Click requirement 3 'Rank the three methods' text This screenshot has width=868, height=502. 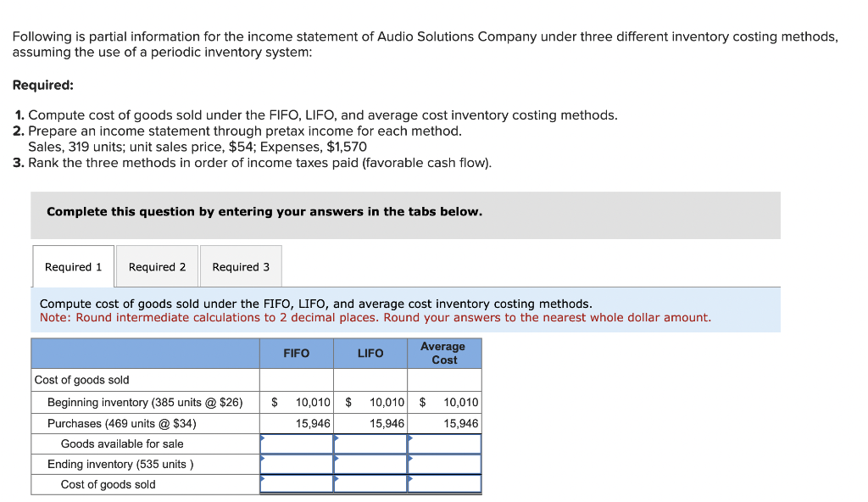click(259, 163)
